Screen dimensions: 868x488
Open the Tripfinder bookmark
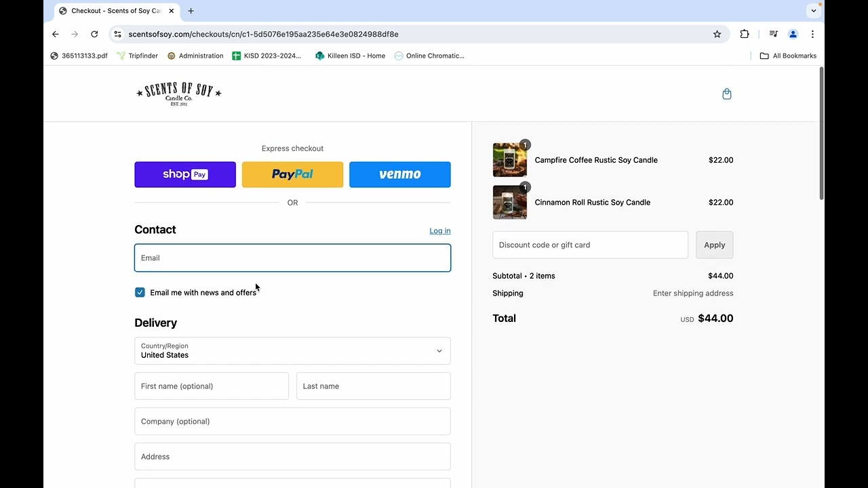(x=137, y=56)
